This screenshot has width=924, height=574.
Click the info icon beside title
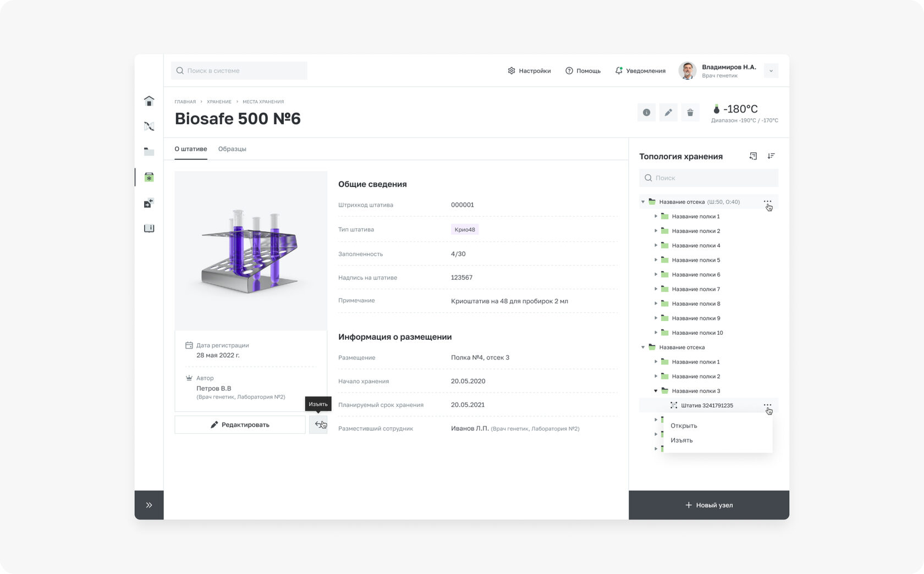click(646, 113)
